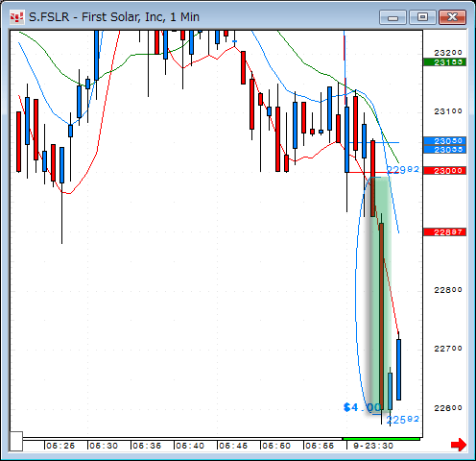
Task: Click the chart application icon in title bar
Action: pyautogui.click(x=16, y=17)
